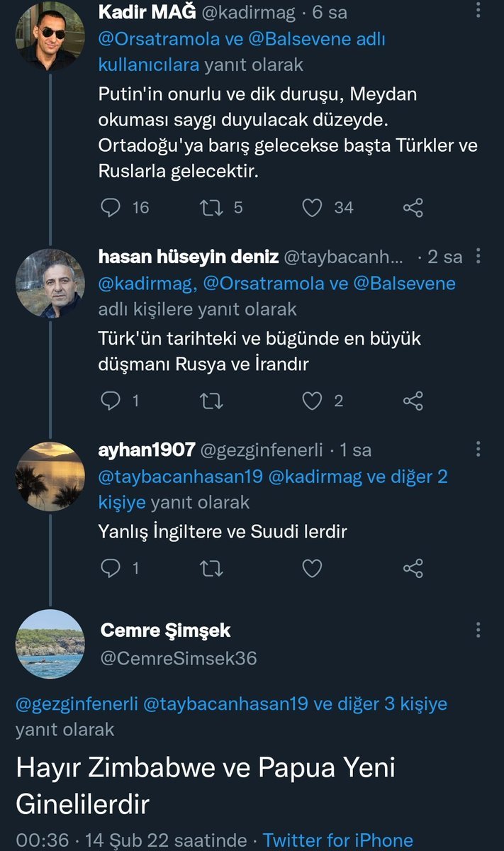Reply to Kadir MAĞ's tweet
This screenshot has height=851, width=504.
[x=111, y=207]
